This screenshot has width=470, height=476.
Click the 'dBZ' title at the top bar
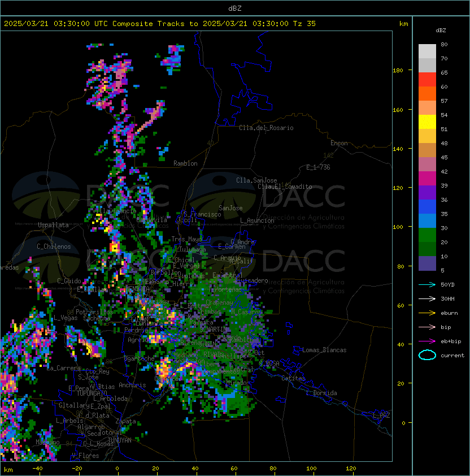pos(235,8)
